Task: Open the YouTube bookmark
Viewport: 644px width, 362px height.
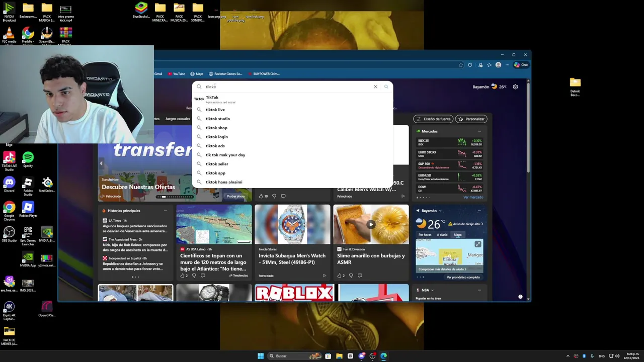Action: [x=177, y=74]
